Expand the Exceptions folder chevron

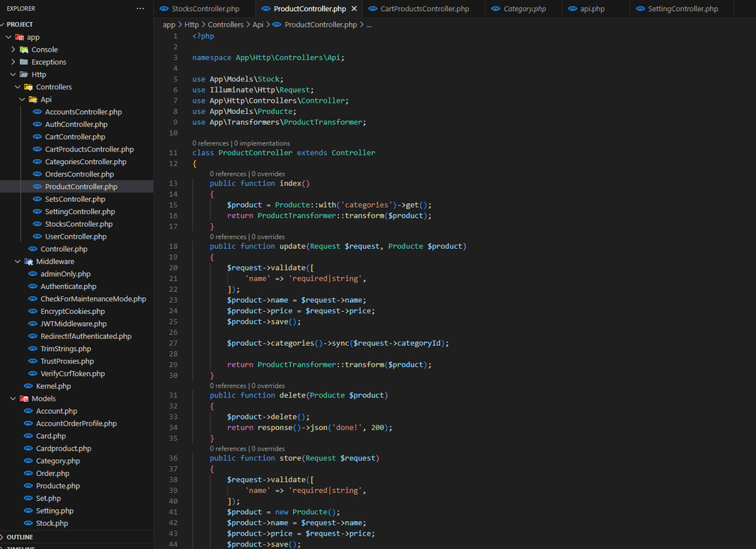[13, 62]
